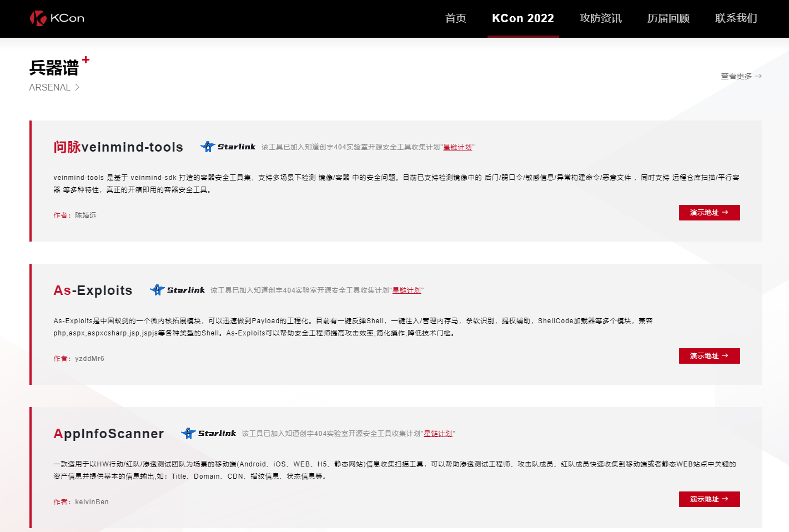Select the KCon 2022 navigation tab
Image resolution: width=789 pixels, height=532 pixels.
point(522,18)
